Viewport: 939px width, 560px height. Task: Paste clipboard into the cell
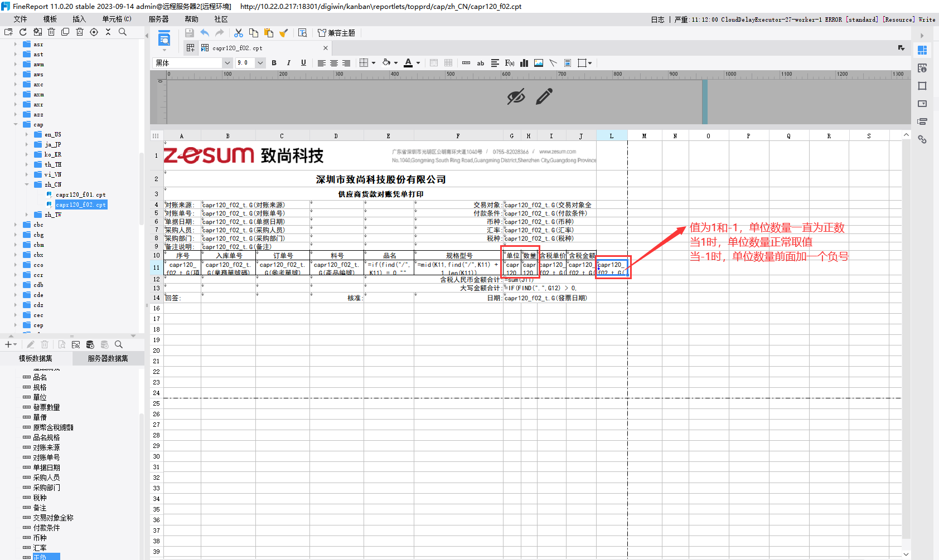pos(268,33)
